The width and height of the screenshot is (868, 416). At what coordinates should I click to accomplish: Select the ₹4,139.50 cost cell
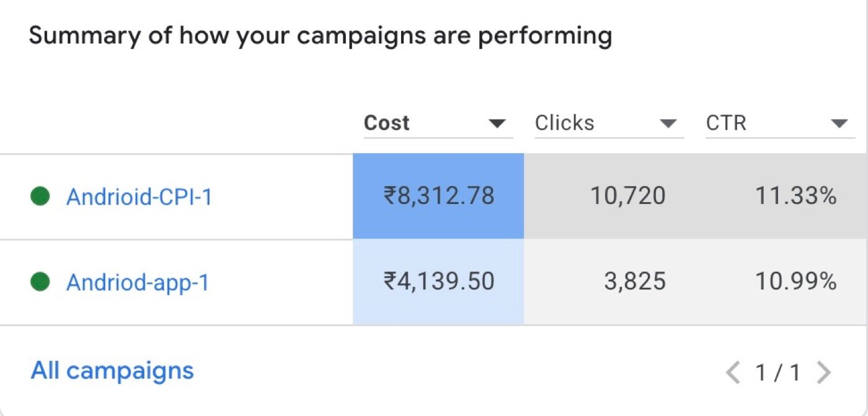tap(438, 282)
